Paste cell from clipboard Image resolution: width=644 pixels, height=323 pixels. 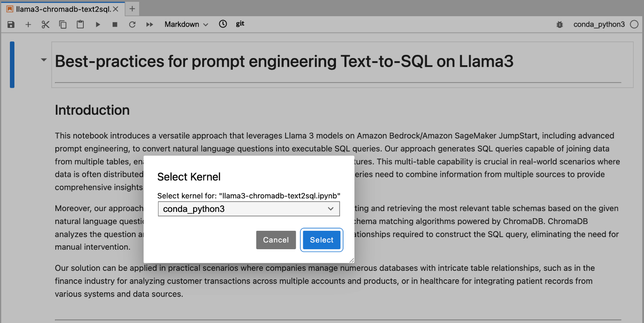coord(80,25)
